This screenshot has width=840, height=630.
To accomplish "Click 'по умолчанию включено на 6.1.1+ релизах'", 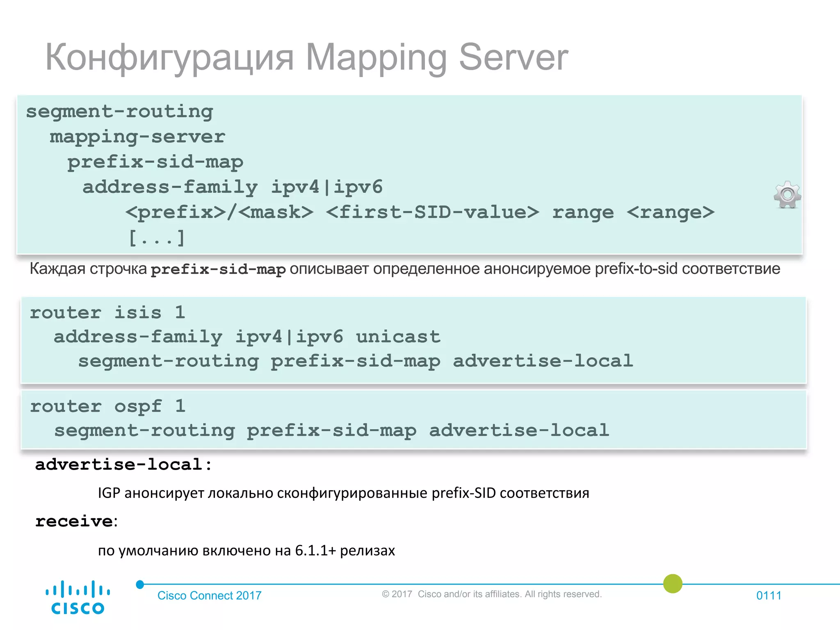I will tap(246, 550).
